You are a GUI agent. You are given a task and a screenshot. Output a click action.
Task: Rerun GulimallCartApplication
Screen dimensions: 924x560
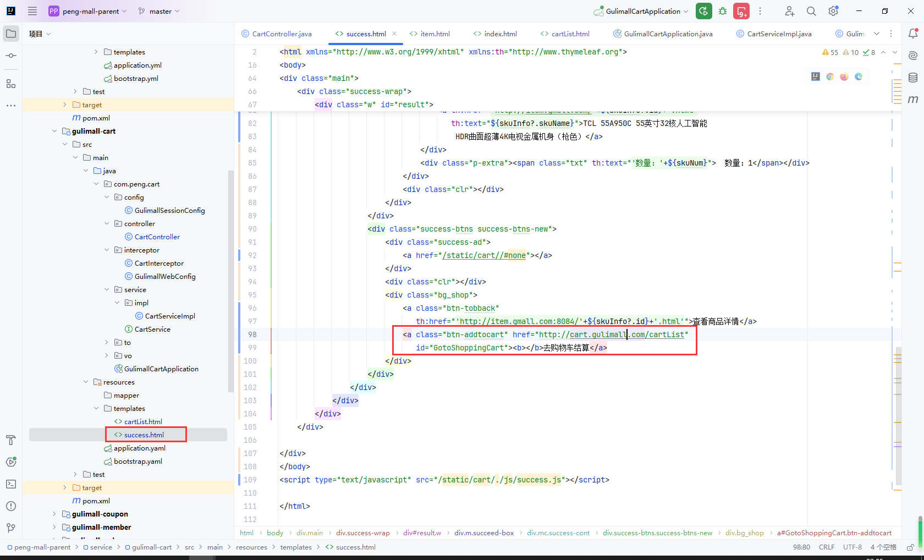click(x=703, y=11)
